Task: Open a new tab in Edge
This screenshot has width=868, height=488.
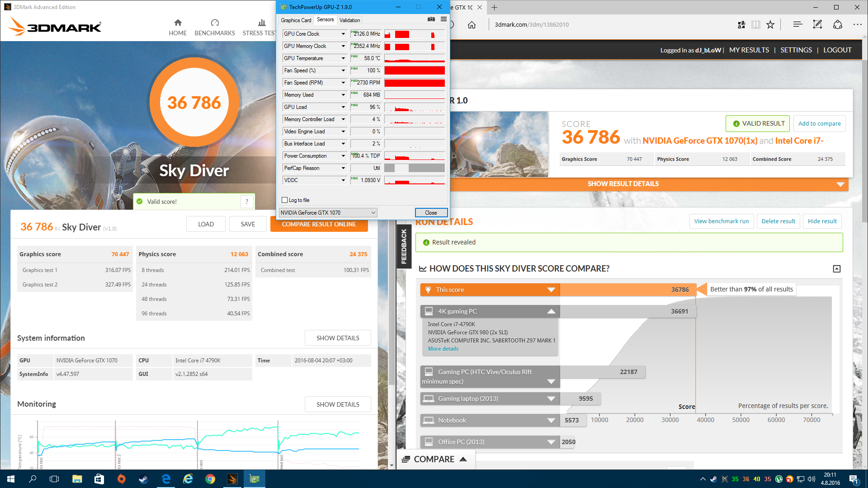Action: click(x=494, y=7)
